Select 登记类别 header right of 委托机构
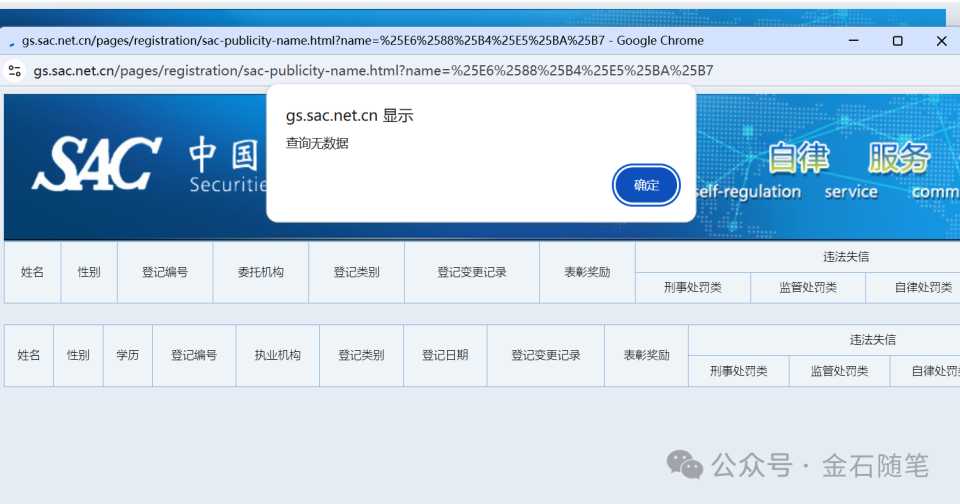 (356, 273)
